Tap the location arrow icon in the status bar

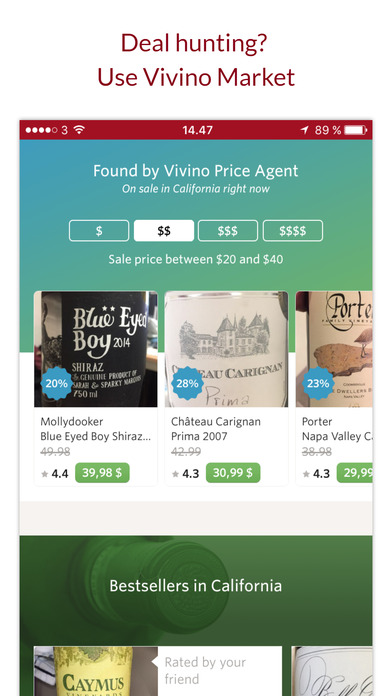click(305, 130)
